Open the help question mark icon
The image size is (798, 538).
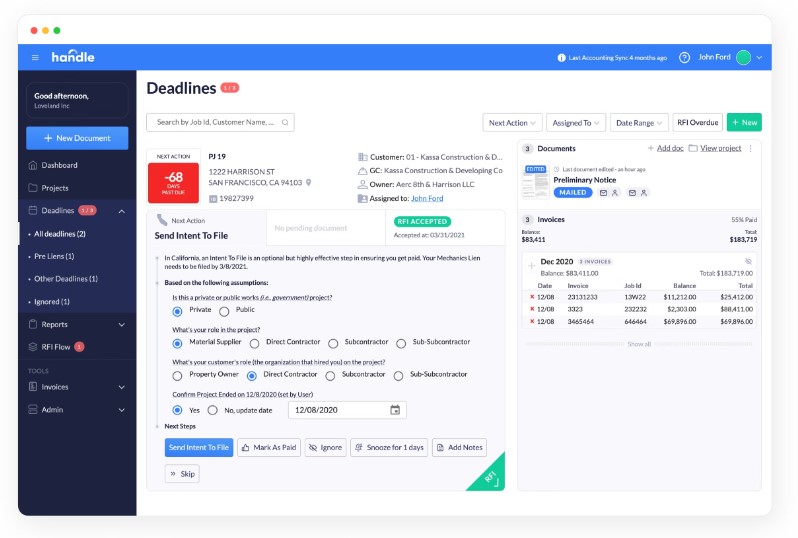[x=684, y=58]
